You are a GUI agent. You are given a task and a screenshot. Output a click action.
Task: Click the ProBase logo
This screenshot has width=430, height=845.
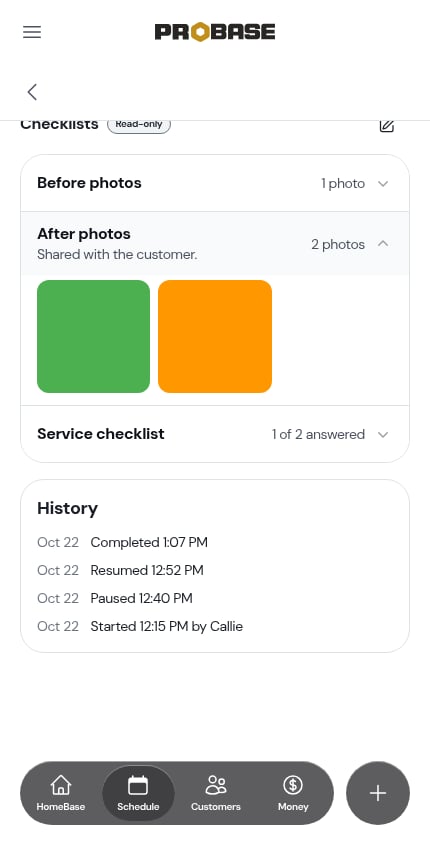click(215, 32)
